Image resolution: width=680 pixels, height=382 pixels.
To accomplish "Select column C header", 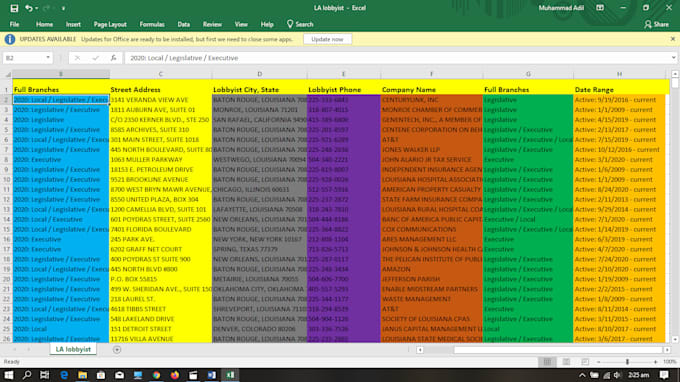I will coord(160,74).
